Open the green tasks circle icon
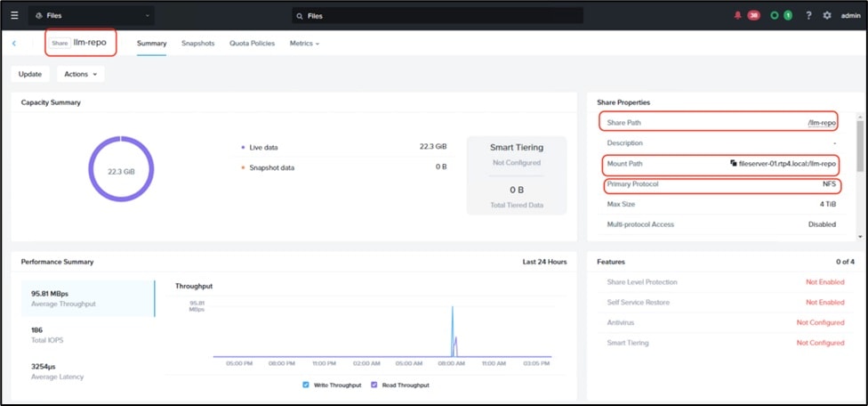Screen dimensions: 868x406 point(775,15)
